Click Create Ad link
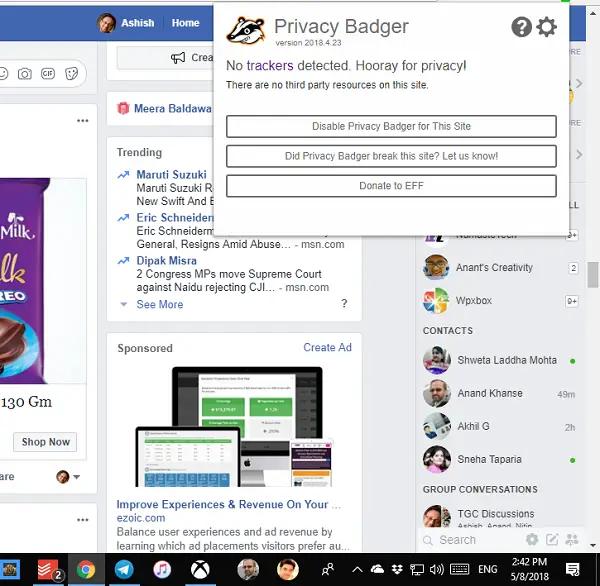Viewport: 600px width, 586px height. [x=327, y=348]
